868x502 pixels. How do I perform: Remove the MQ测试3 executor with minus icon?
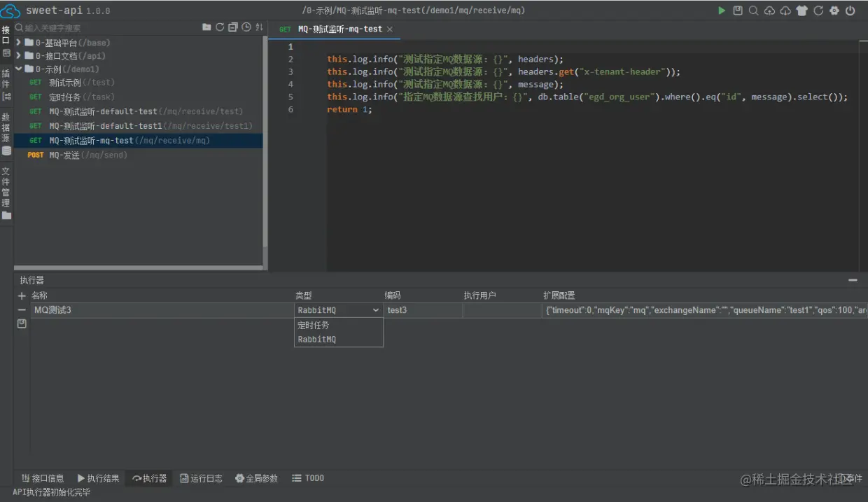[22, 310]
